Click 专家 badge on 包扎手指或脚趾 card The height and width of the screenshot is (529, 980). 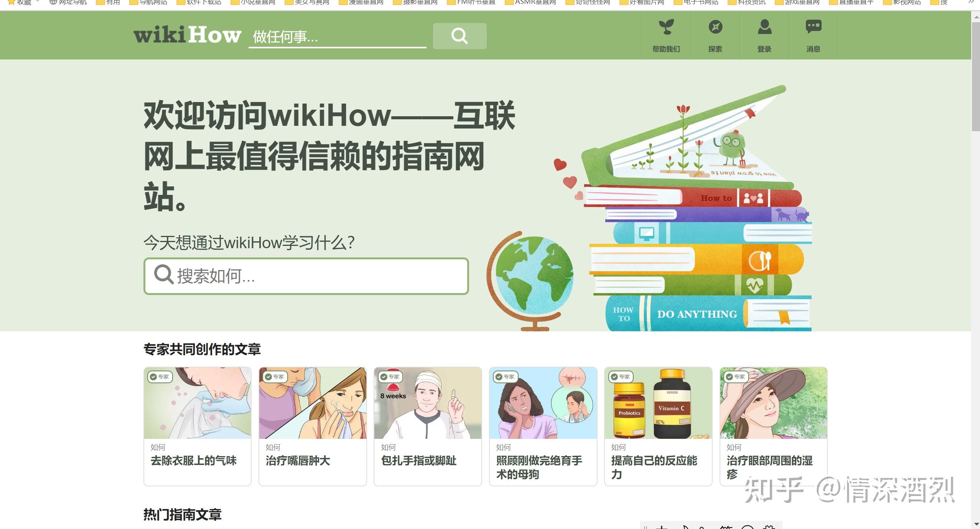[390, 377]
